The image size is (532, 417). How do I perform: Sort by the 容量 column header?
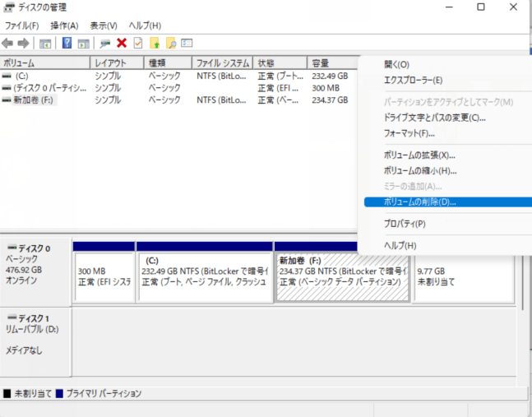tap(333, 63)
